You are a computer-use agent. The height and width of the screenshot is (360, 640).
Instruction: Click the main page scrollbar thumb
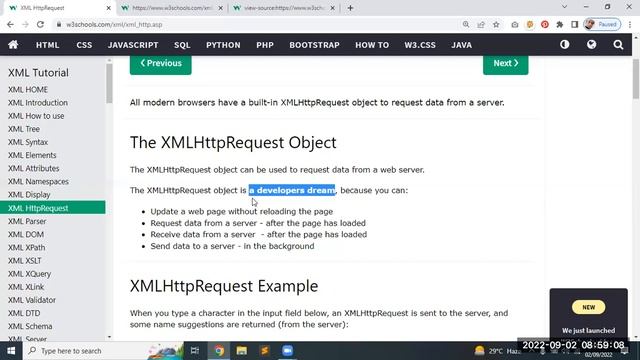pyautogui.click(x=636, y=79)
